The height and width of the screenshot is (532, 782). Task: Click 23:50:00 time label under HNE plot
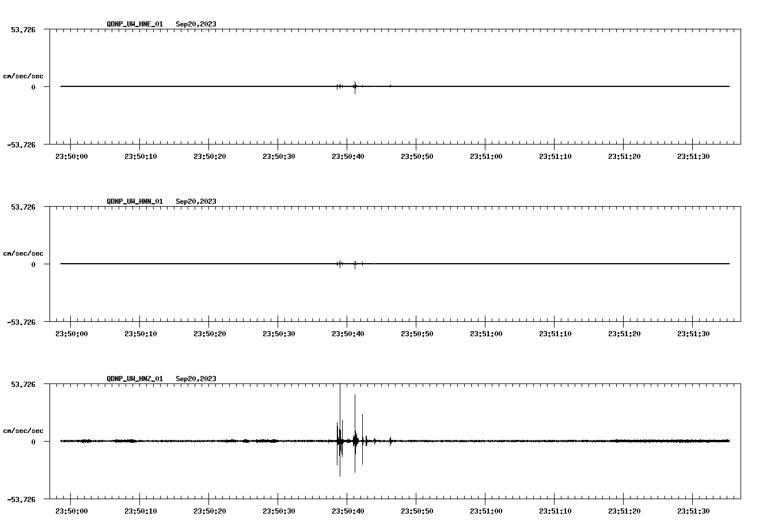(x=71, y=157)
